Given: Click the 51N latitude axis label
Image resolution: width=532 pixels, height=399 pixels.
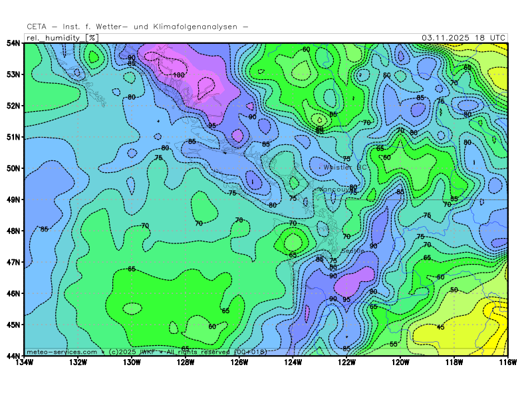Looking at the screenshot, I should (13, 137).
